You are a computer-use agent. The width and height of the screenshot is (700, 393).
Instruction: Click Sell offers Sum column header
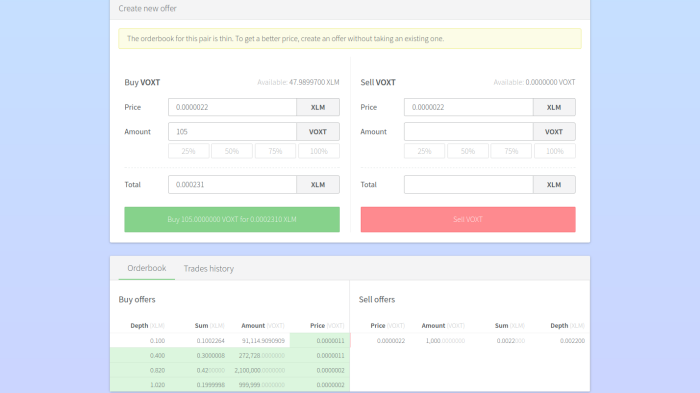coord(509,326)
